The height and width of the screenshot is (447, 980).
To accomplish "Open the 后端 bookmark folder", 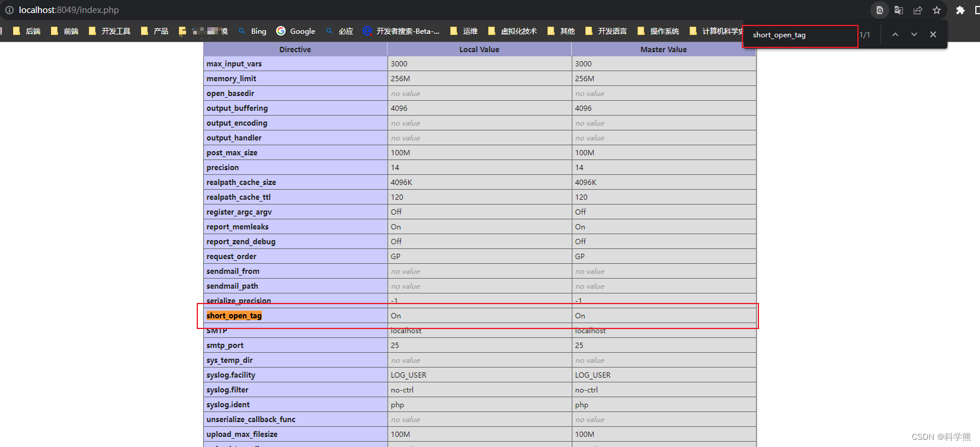I will 27,31.
